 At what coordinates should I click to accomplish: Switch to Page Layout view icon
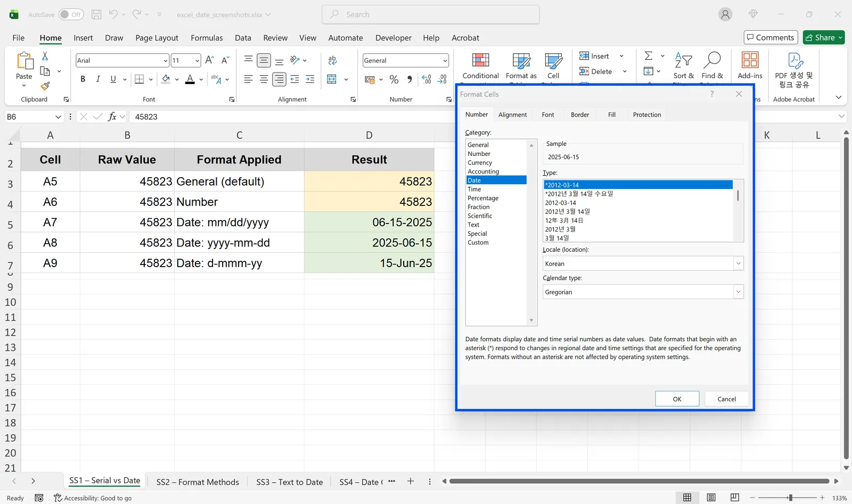[x=711, y=498]
